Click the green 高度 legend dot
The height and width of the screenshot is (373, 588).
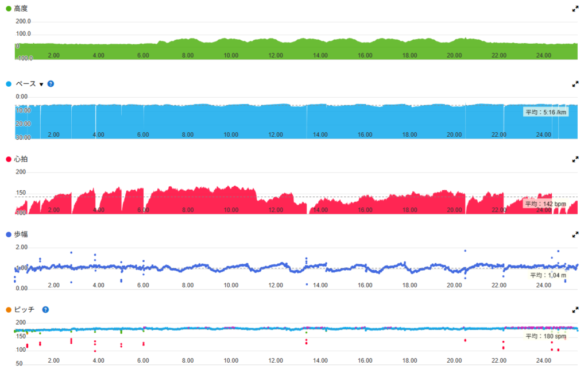point(8,9)
